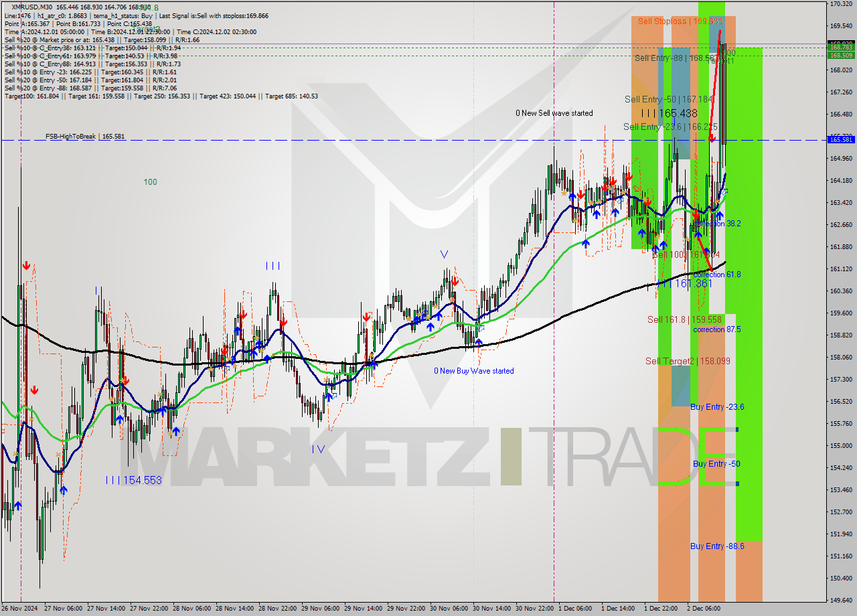Screen dimensions: 857x616
Task: Click the 161.120 price axis label
Action: 842,269
